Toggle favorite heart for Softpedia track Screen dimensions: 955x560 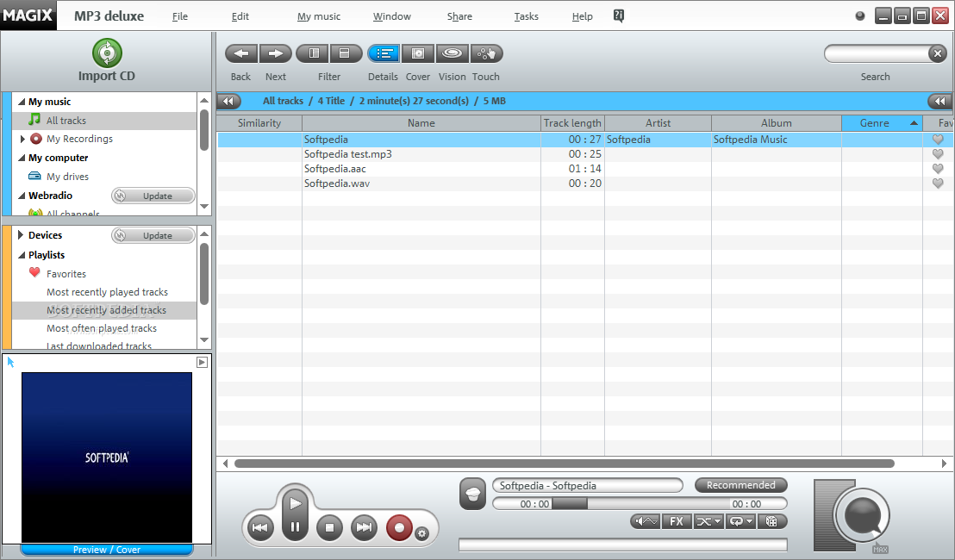pyautogui.click(x=938, y=140)
